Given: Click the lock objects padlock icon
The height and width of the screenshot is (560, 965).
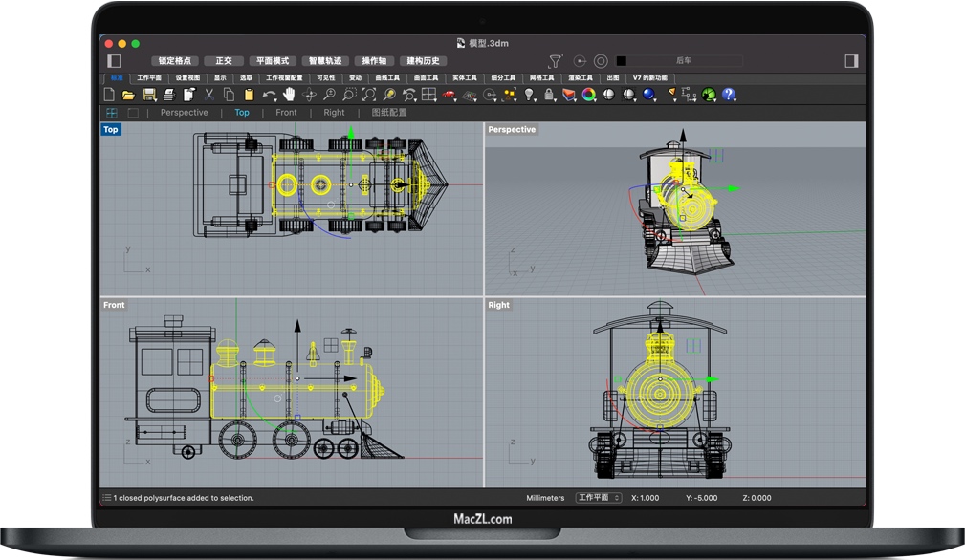Looking at the screenshot, I should coord(549,95).
